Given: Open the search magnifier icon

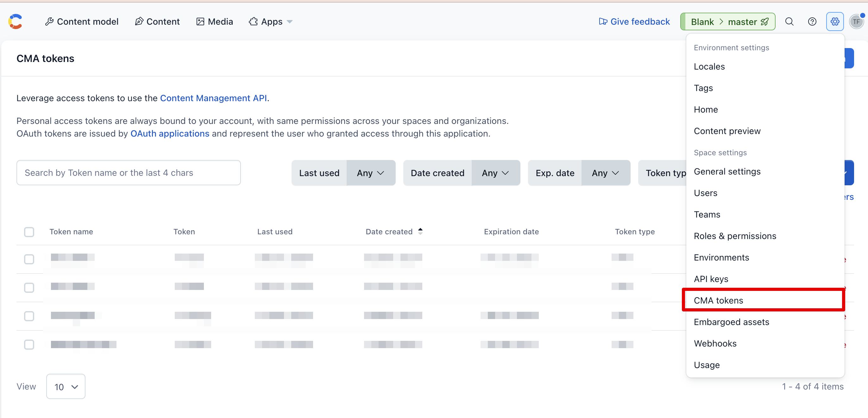Looking at the screenshot, I should 789,22.
